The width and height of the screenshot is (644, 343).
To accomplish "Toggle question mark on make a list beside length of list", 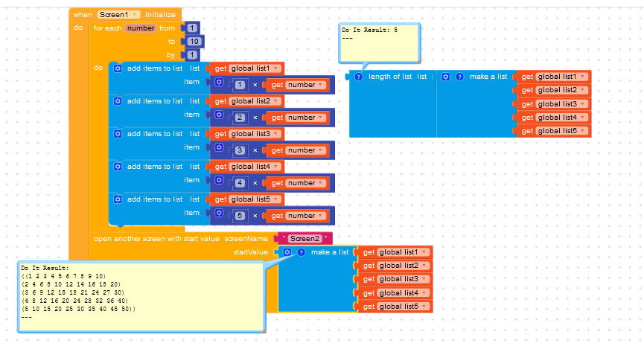I will pos(459,77).
